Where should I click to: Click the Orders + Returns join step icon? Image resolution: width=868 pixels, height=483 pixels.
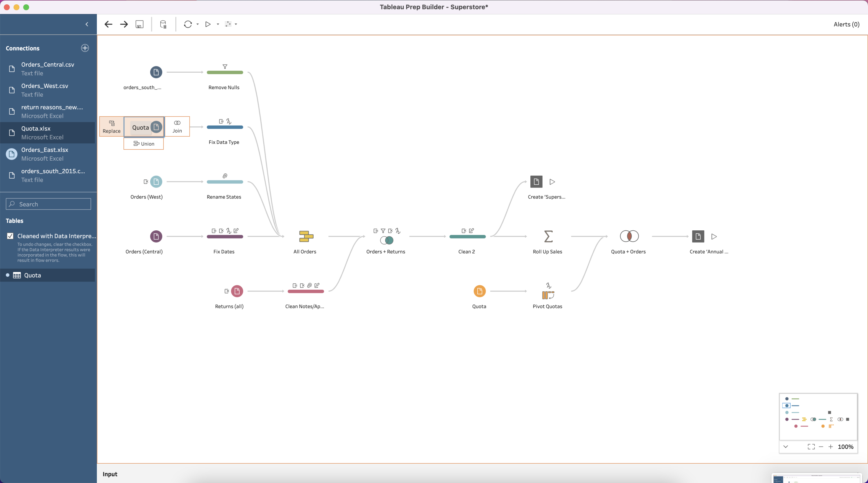click(387, 240)
